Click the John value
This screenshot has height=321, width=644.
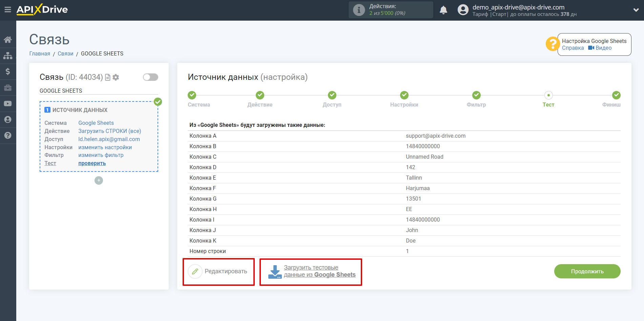click(412, 230)
